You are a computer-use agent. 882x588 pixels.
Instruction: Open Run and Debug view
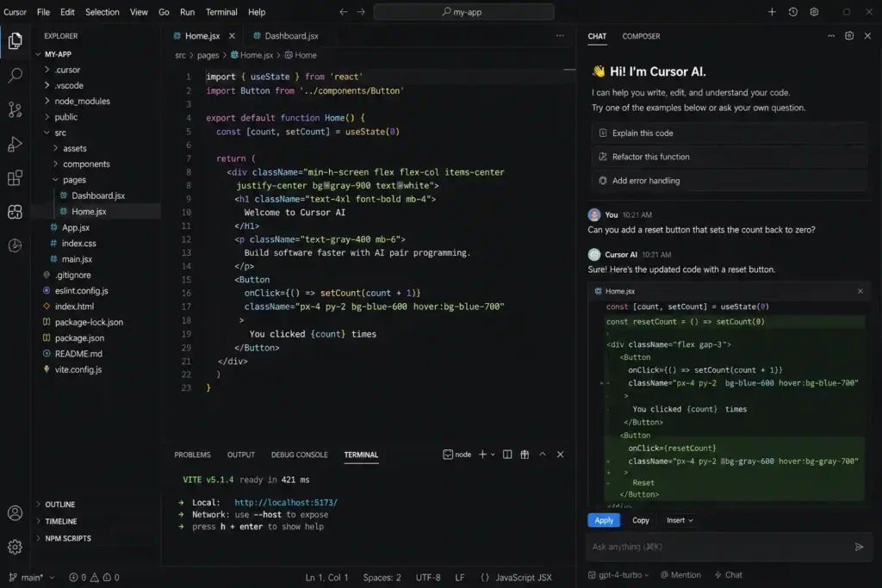[x=16, y=144]
